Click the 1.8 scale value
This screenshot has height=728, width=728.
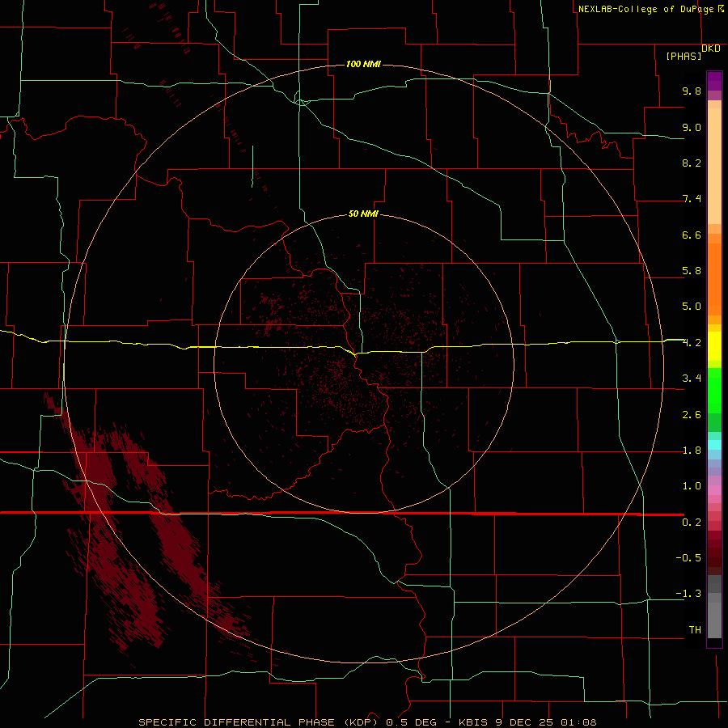pyautogui.click(x=692, y=451)
